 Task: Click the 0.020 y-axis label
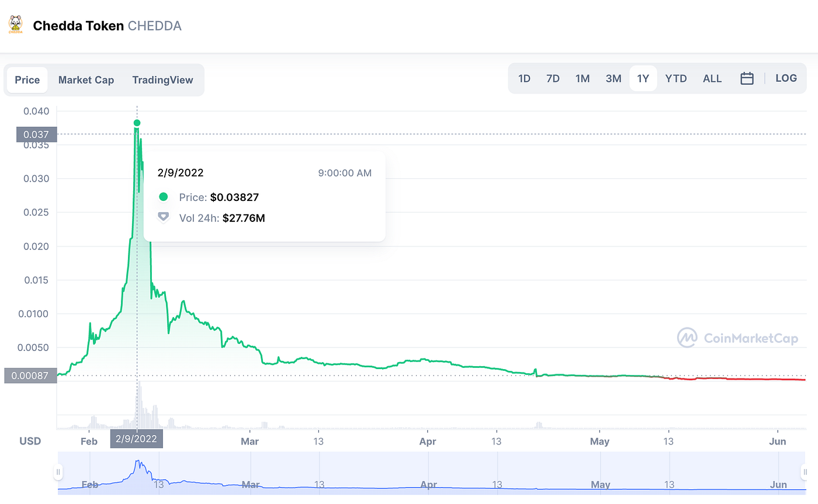[36, 246]
